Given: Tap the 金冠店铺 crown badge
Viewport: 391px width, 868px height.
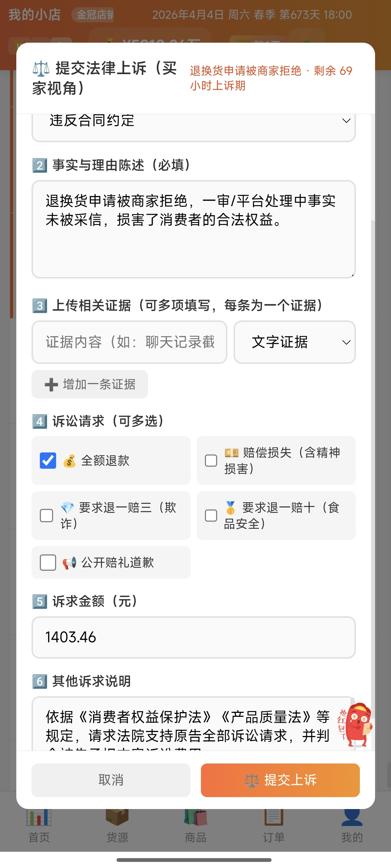Looking at the screenshot, I should click(x=93, y=15).
